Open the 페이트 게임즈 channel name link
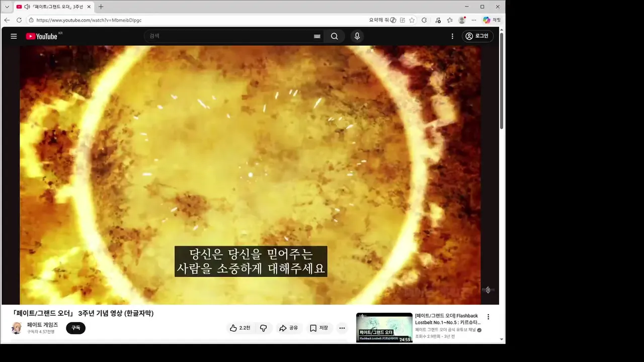Image resolution: width=644 pixels, height=362 pixels. [43, 325]
